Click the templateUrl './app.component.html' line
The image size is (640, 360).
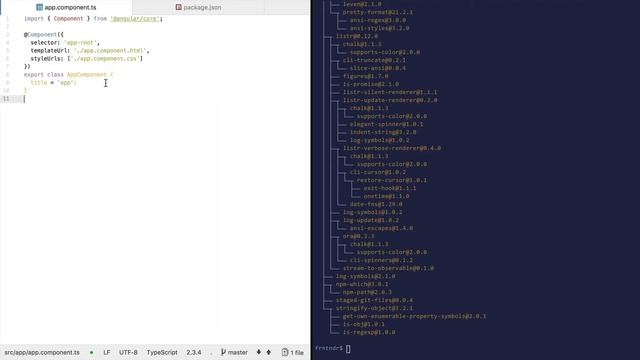click(x=90, y=51)
